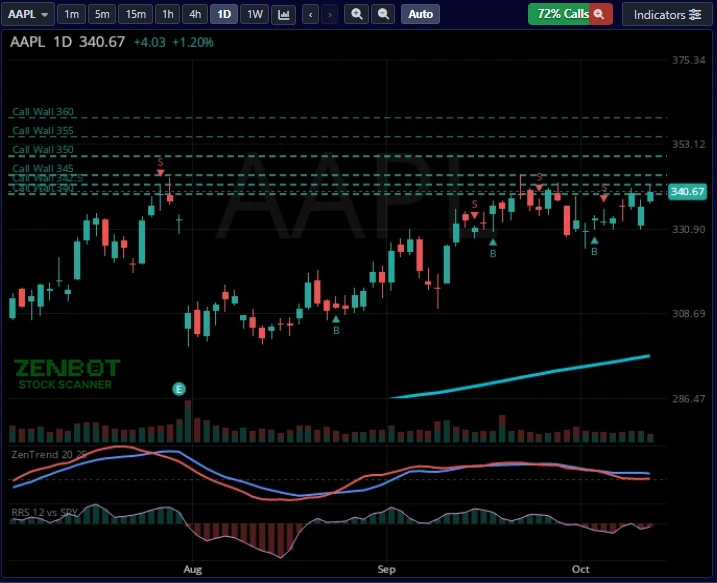Select the 15m timeframe
Viewport: 717px width, 583px height.
click(135, 14)
